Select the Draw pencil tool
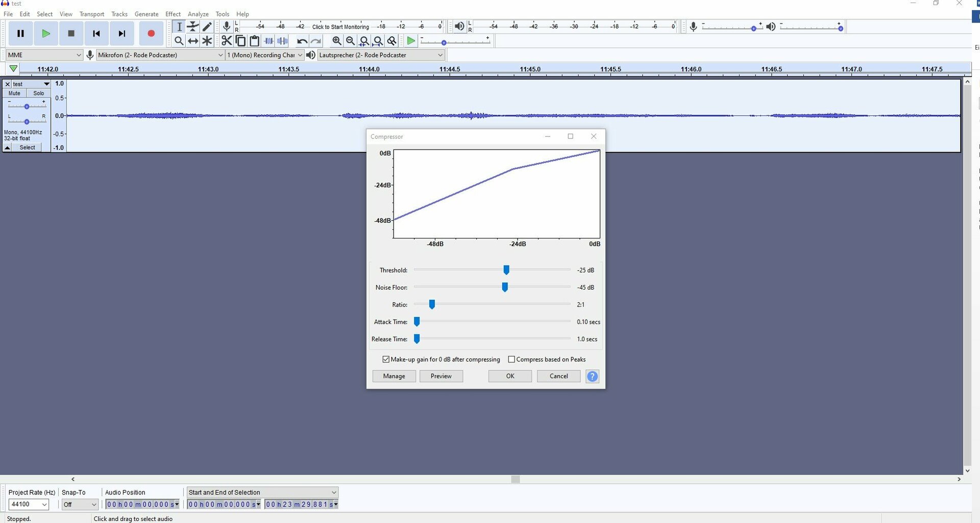980x523 pixels. click(207, 27)
